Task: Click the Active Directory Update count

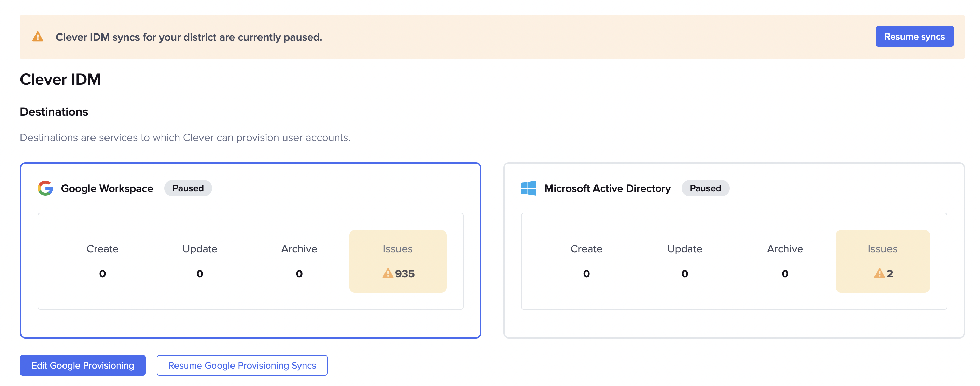Action: [684, 273]
